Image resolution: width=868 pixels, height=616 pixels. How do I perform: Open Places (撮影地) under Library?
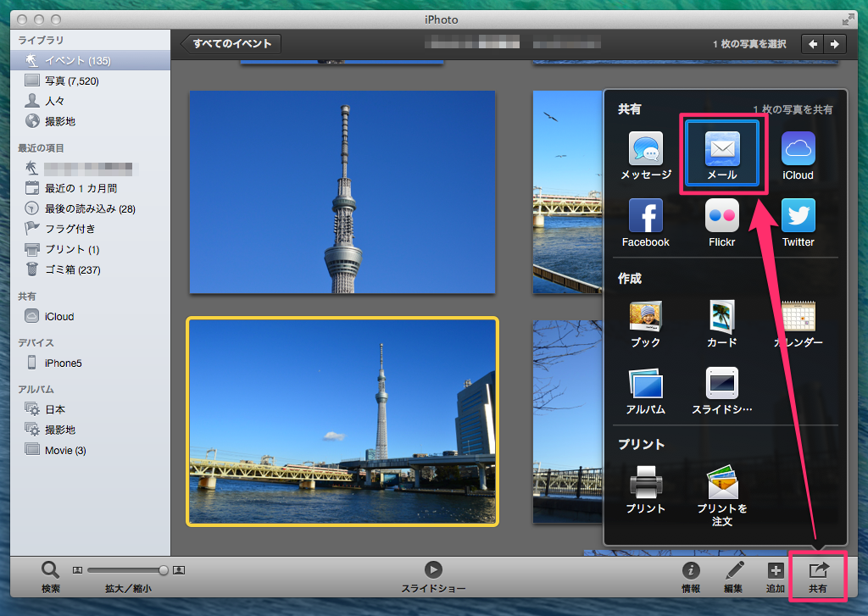click(90, 121)
